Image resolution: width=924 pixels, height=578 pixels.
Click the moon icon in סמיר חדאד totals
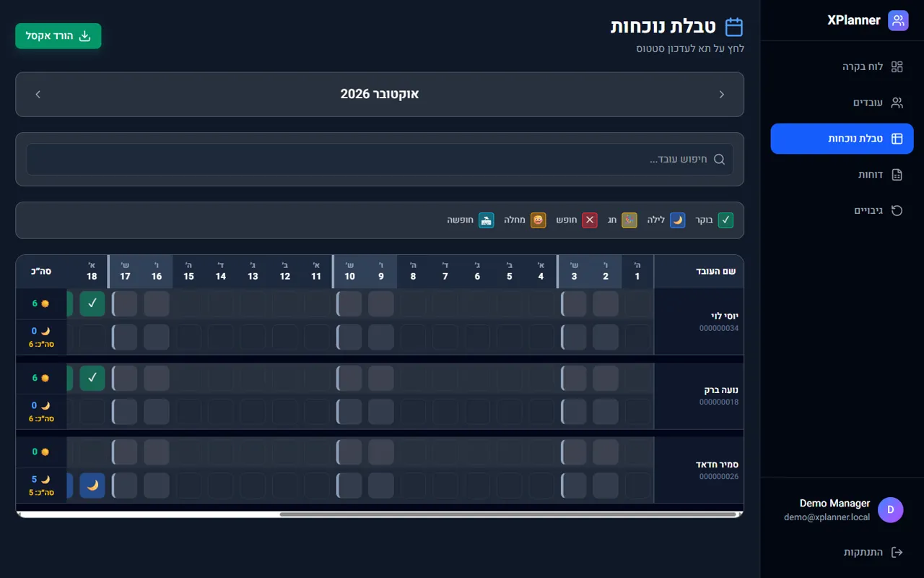45,479
